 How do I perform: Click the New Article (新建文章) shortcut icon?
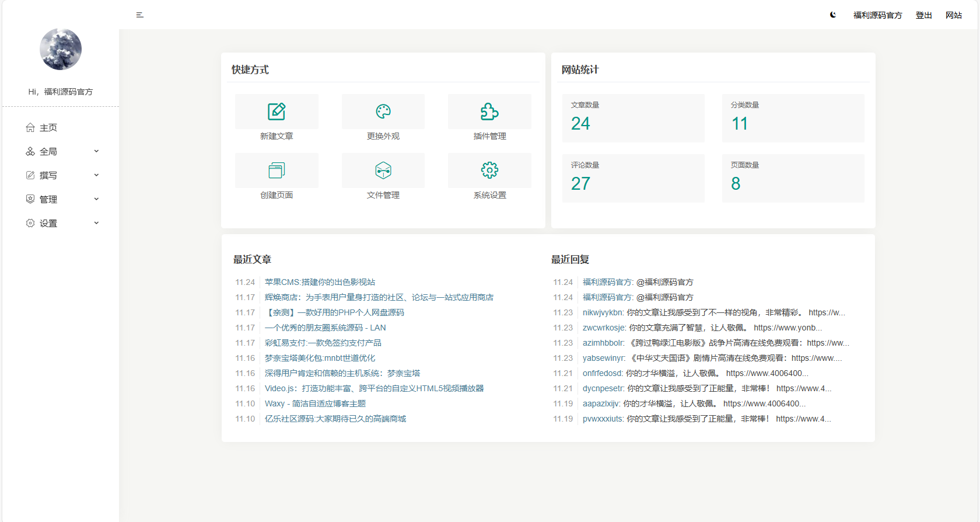click(276, 112)
